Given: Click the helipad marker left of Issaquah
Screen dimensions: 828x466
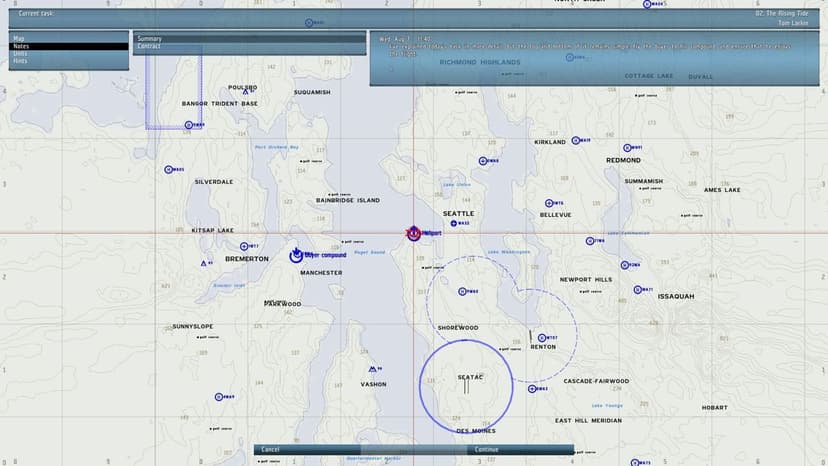Looking at the screenshot, I should pyautogui.click(x=638, y=290).
